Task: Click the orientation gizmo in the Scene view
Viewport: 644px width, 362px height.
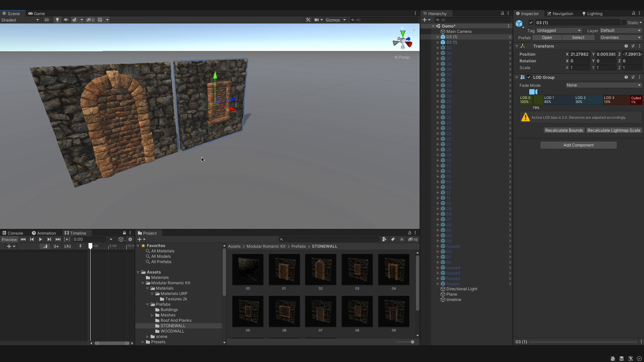Action: 402,40
